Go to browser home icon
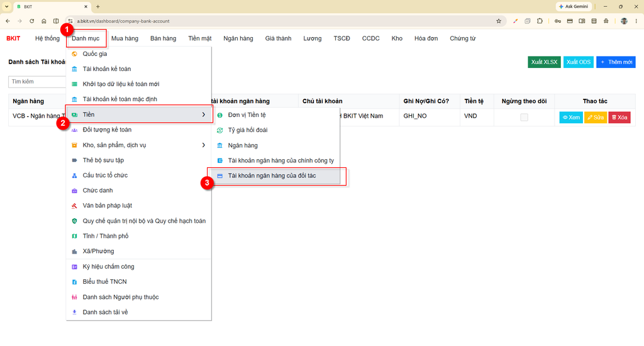Viewport: 644px width, 346px height. (x=44, y=21)
